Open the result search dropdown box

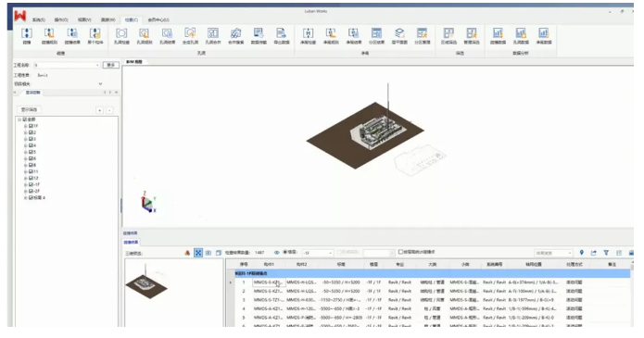coord(553,253)
